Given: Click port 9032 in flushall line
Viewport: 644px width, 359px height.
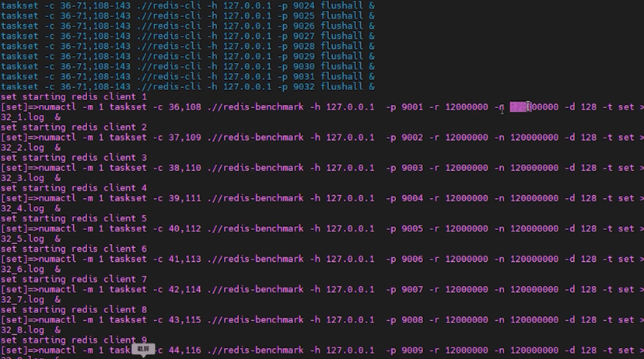Looking at the screenshot, I should point(304,86).
